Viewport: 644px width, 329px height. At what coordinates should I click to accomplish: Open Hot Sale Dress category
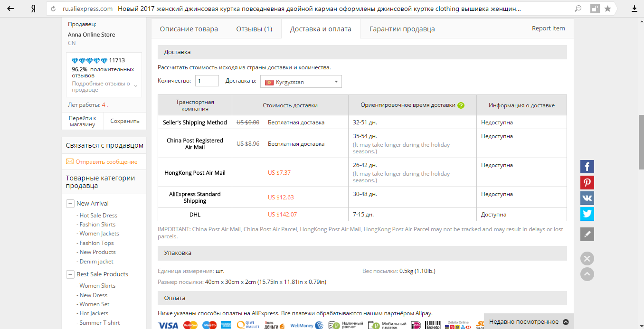(x=98, y=216)
